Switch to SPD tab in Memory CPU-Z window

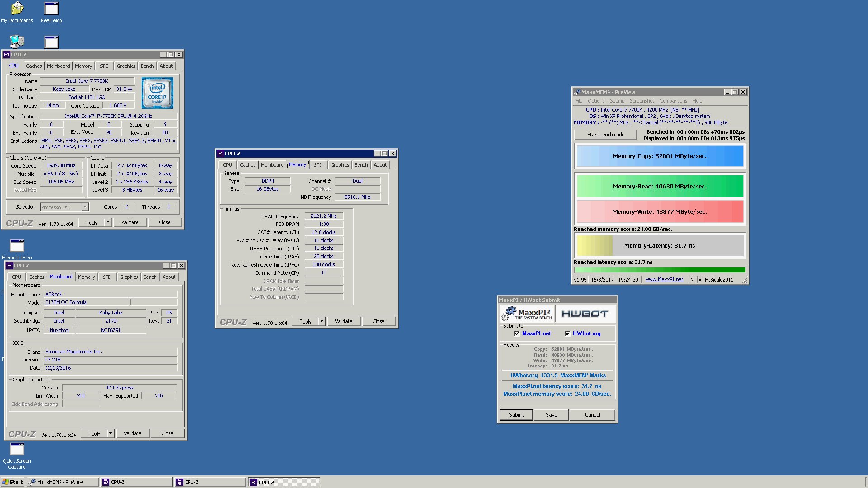(318, 165)
